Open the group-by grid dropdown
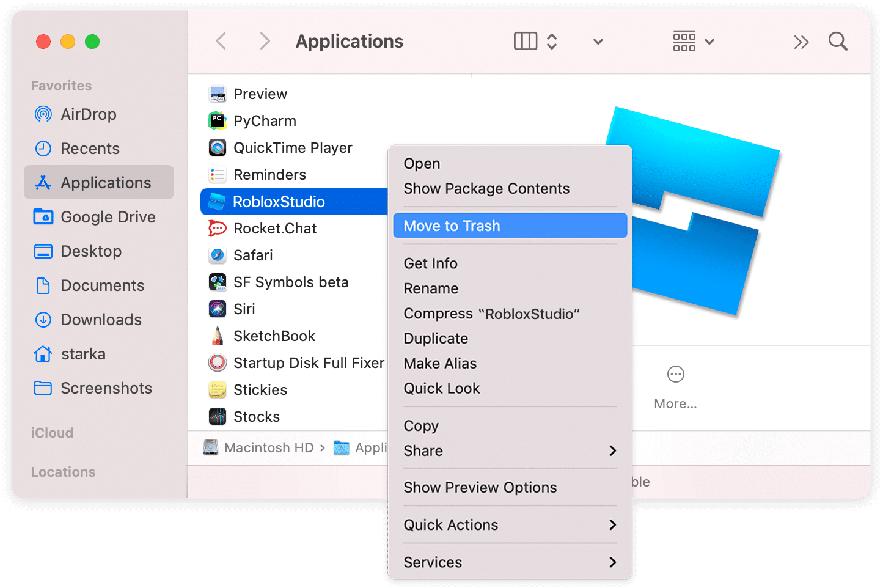The image size is (883, 588). (x=693, y=42)
